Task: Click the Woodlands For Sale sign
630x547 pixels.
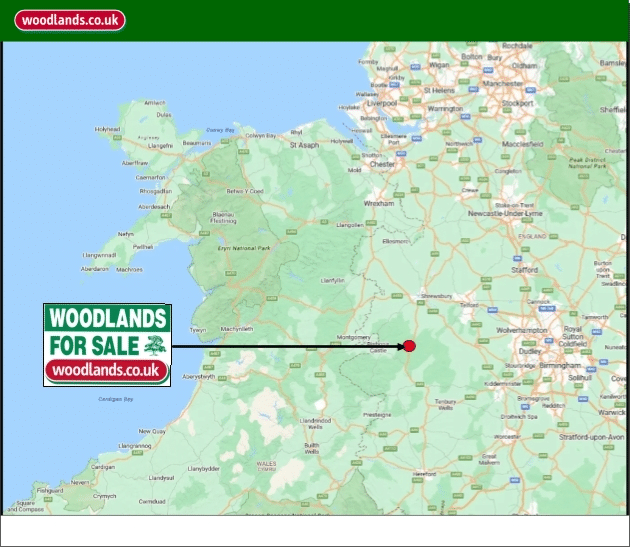Action: tap(107, 345)
